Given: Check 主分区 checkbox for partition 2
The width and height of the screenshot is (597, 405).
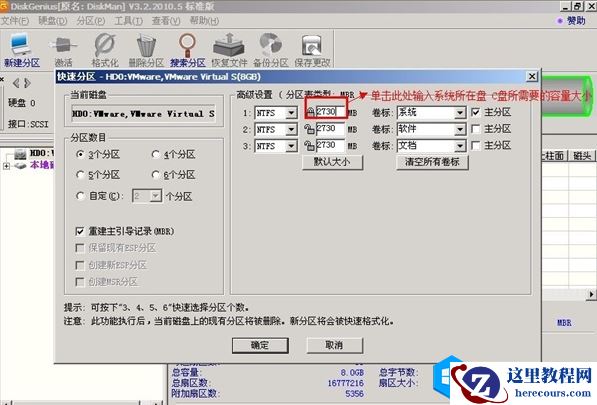Looking at the screenshot, I should 476,129.
